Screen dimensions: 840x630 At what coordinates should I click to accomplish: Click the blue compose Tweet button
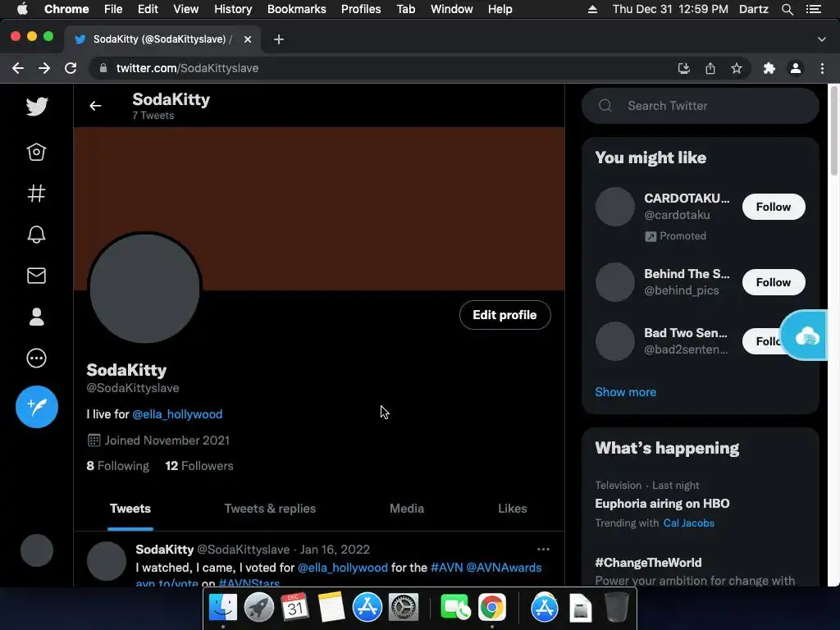(37, 407)
